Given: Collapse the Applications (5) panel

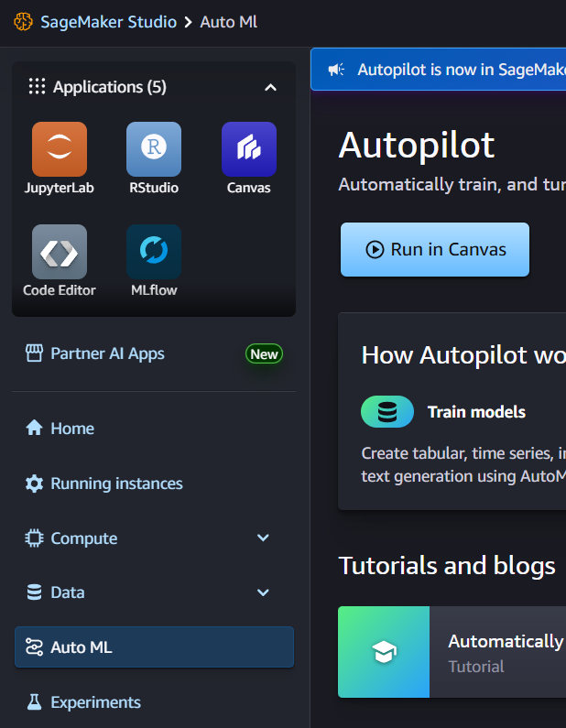Looking at the screenshot, I should coord(270,87).
